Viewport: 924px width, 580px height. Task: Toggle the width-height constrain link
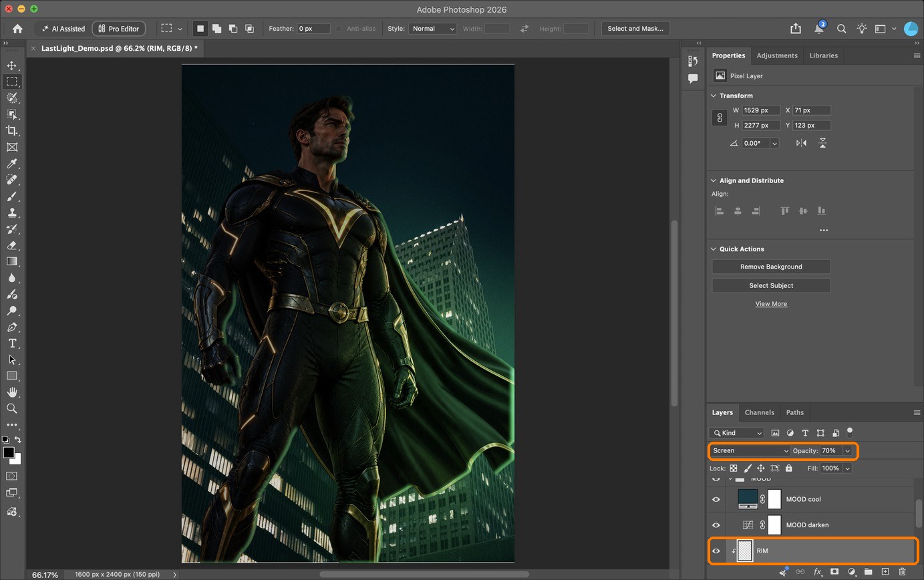click(x=720, y=118)
